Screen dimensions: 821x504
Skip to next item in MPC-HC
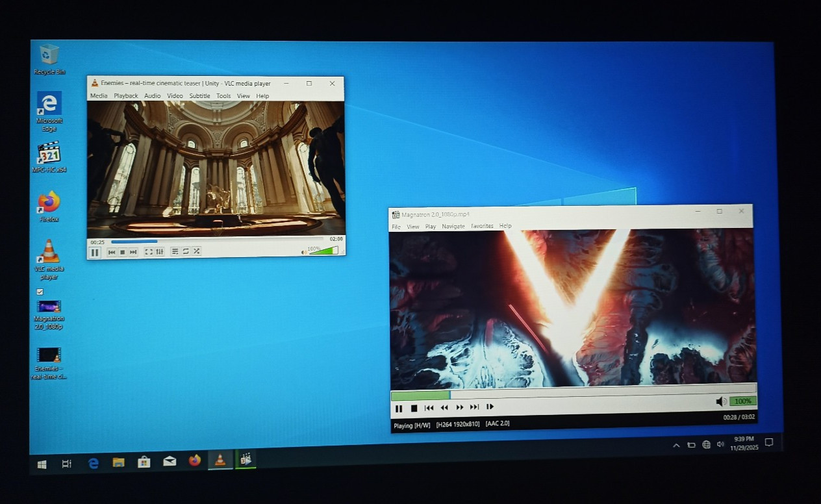(475, 407)
